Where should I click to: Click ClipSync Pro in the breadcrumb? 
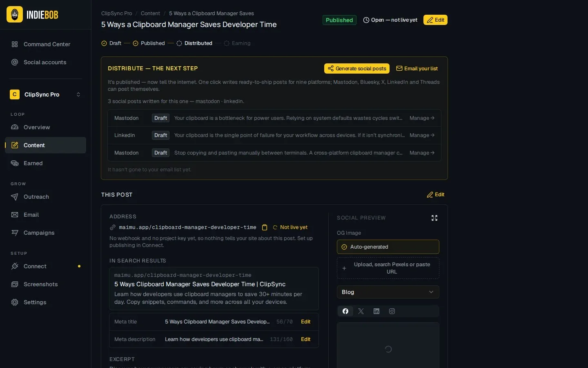coord(116,13)
